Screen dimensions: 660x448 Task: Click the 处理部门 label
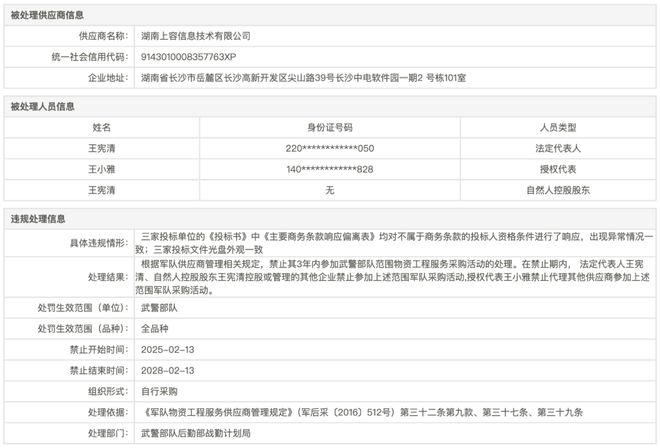click(108, 433)
